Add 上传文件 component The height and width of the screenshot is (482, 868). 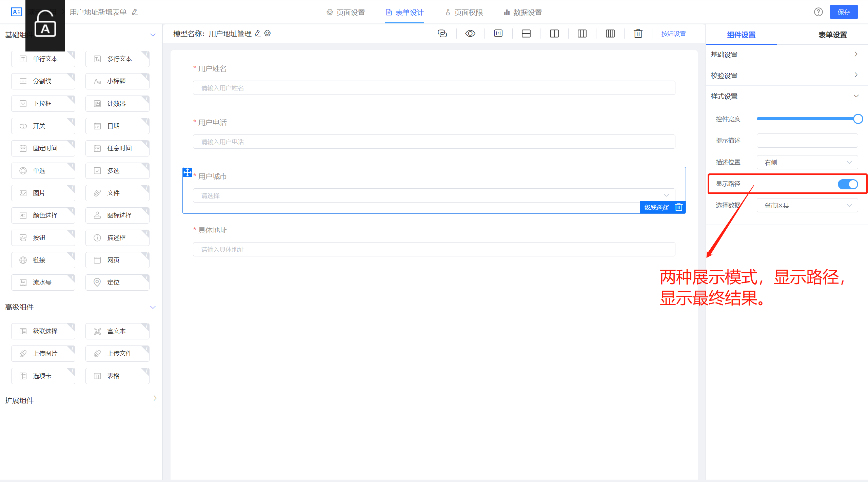tap(117, 354)
